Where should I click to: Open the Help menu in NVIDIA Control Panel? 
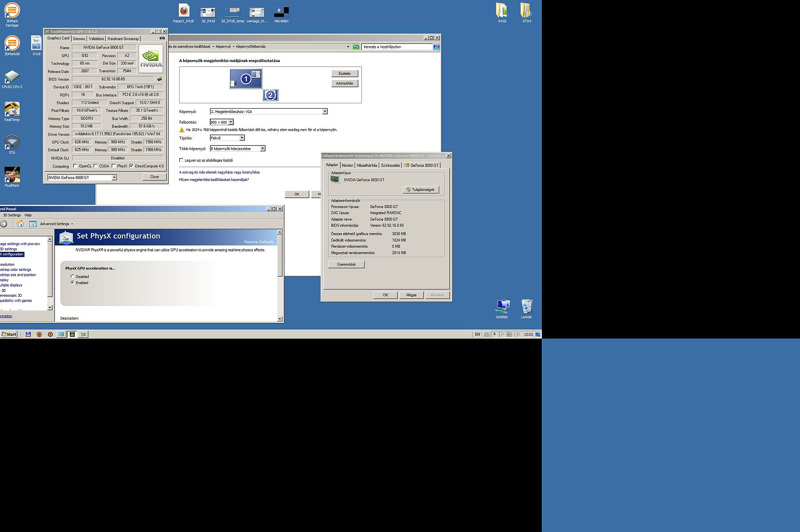click(28, 215)
